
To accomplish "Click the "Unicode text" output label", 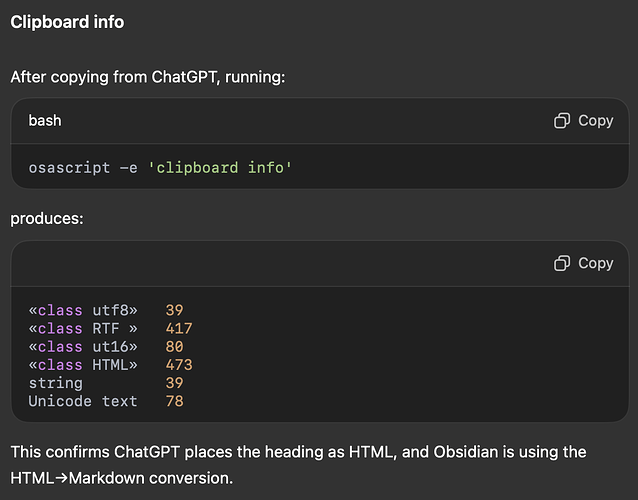I will pyautogui.click(x=83, y=401).
